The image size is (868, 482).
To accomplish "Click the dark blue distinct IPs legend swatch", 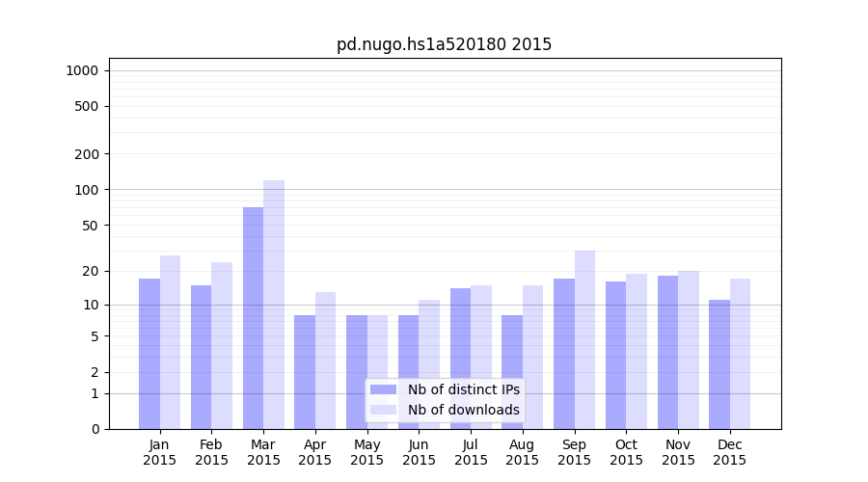I will [383, 389].
